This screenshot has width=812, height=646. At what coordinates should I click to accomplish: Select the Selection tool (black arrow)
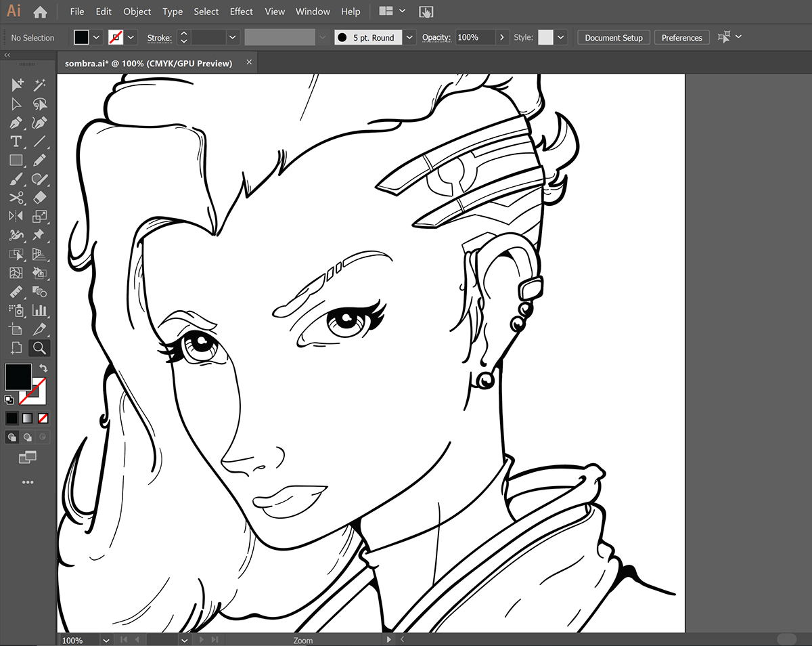point(16,85)
